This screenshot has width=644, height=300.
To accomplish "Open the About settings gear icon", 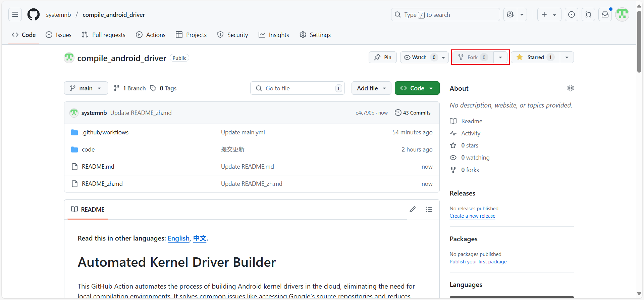I will coord(570,88).
